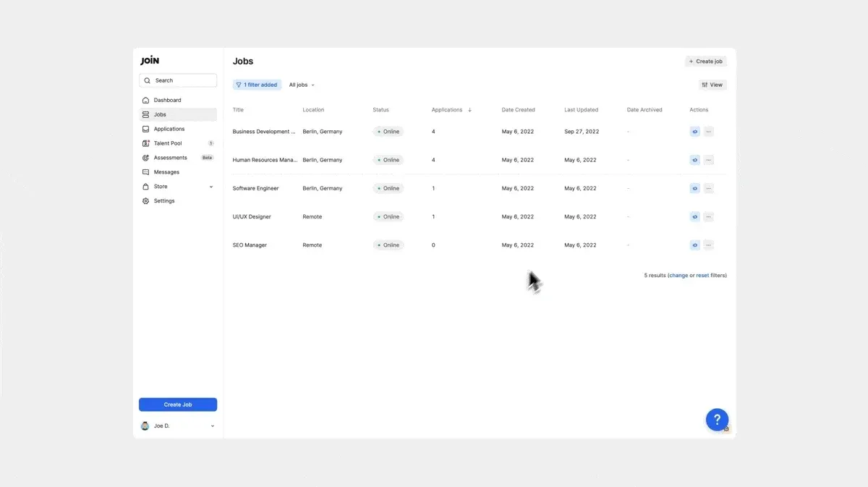
Task: Sort by the Date Archived header
Action: (644, 110)
